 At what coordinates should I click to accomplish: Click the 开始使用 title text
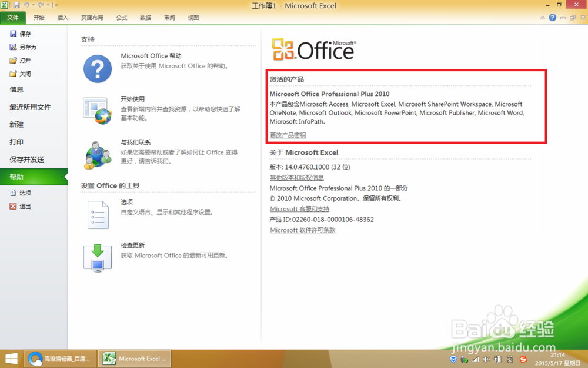[132, 99]
